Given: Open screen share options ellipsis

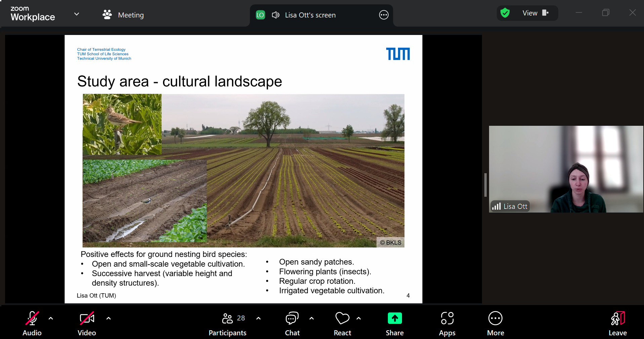Looking at the screenshot, I should click(x=384, y=15).
